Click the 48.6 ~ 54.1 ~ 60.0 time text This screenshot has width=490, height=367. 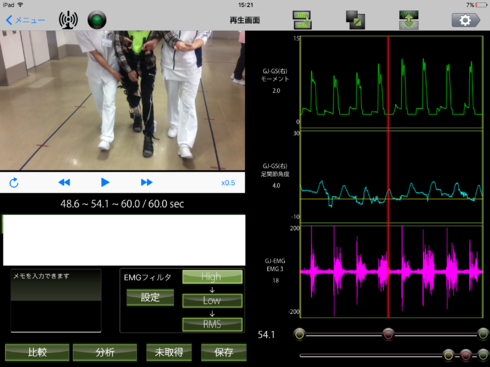(x=122, y=204)
